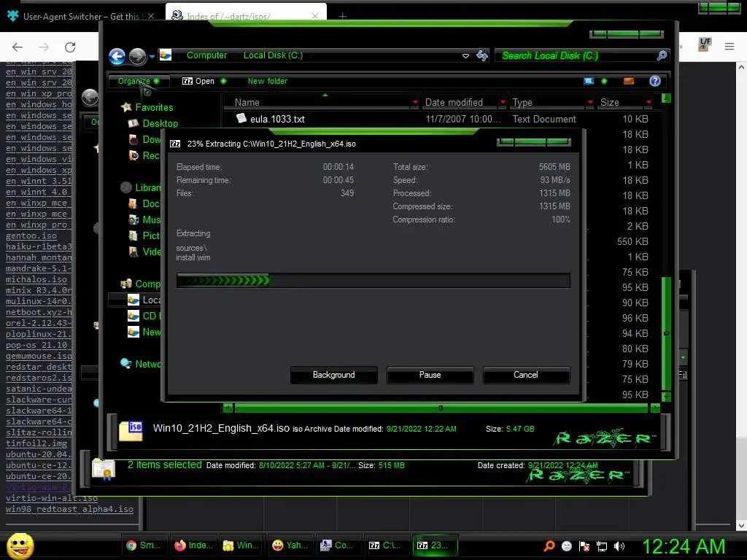Select Local Disk (C:) breadcrumb in address bar
This screenshot has height=560, width=747.
click(x=273, y=55)
